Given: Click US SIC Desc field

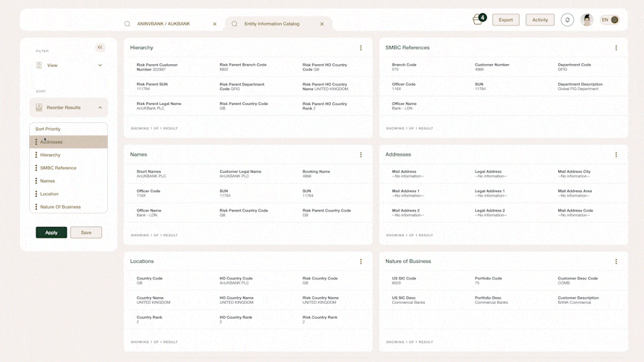Looking at the screenshot, I should tap(408, 300).
